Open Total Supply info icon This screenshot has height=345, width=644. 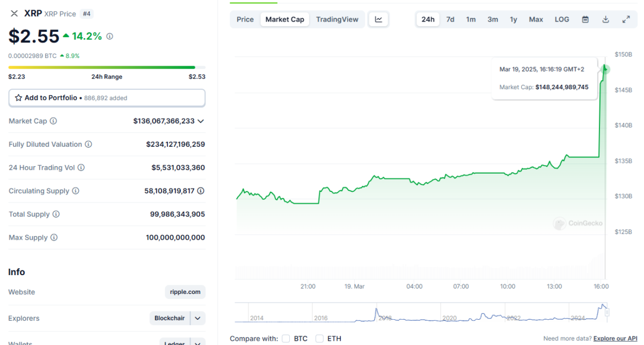(56, 214)
